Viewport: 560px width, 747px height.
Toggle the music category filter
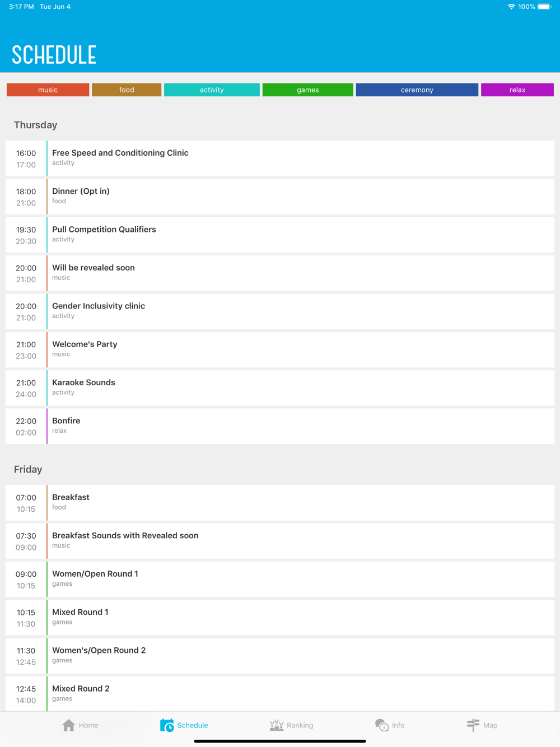click(48, 90)
